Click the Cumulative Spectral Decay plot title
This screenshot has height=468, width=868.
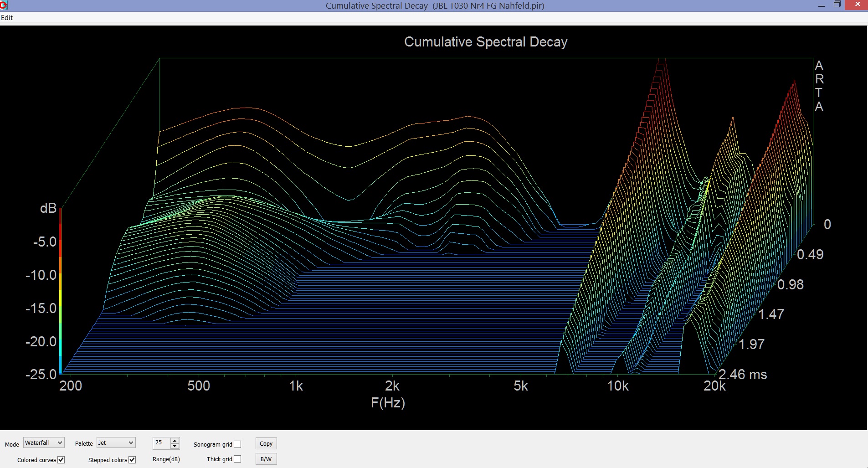tap(486, 42)
